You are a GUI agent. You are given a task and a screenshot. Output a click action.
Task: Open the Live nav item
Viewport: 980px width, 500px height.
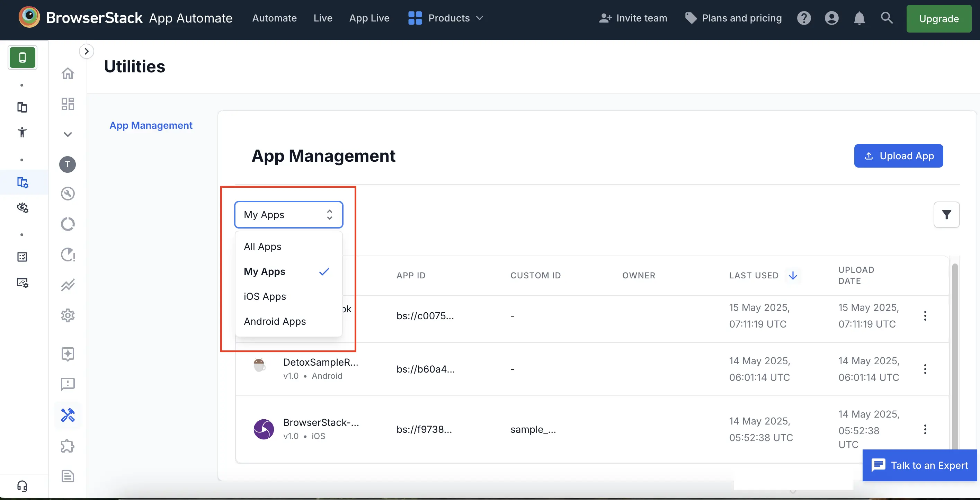[323, 18]
